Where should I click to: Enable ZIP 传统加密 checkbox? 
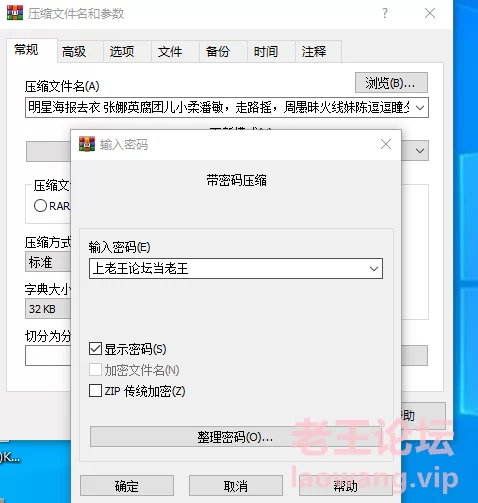95,390
